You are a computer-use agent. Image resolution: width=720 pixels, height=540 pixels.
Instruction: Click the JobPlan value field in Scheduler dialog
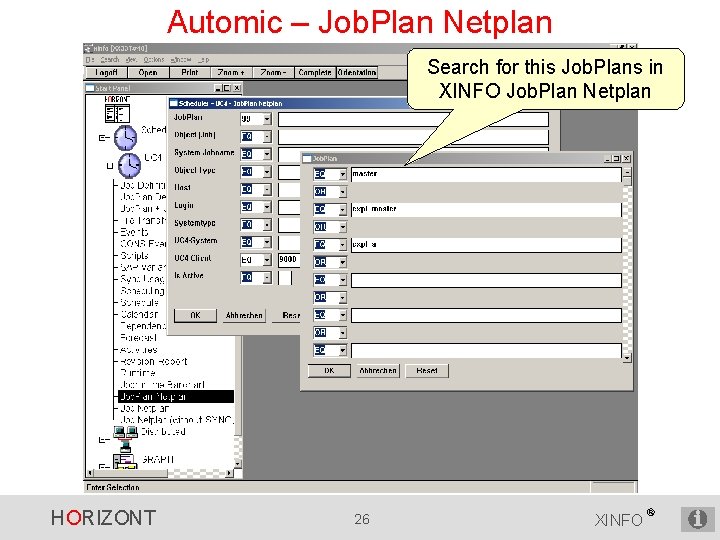pyautogui.click(x=413, y=119)
